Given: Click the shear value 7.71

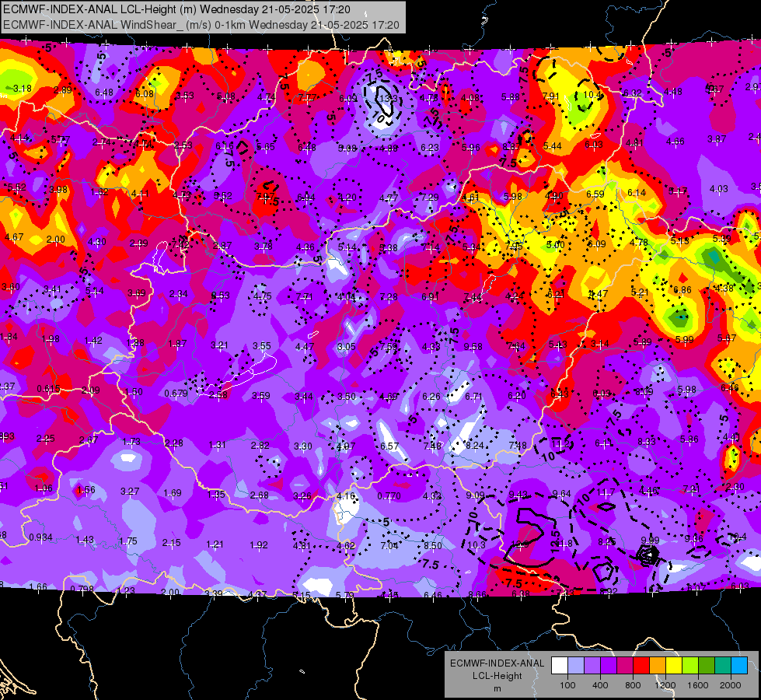Looking at the screenshot, I should (304, 297).
